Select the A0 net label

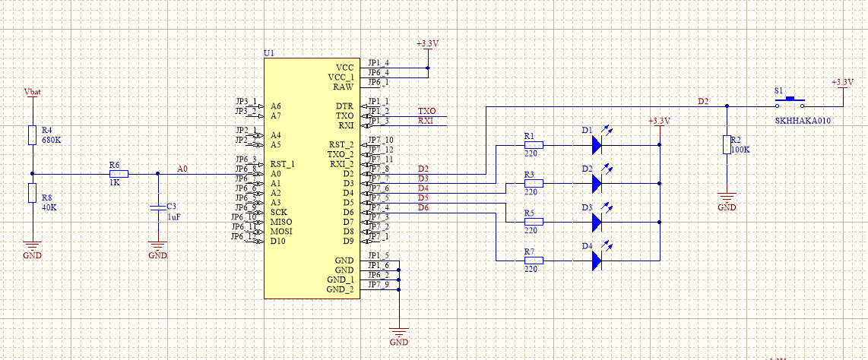coord(182,169)
